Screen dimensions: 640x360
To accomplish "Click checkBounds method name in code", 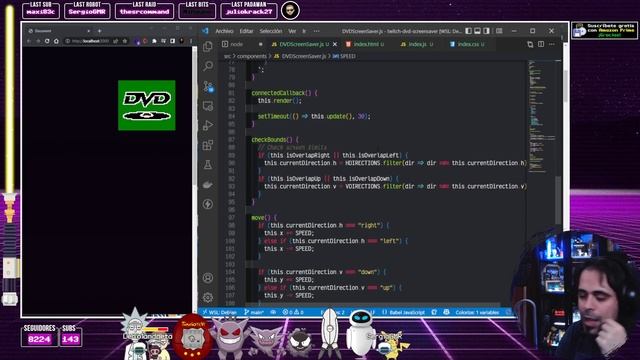I will (269, 140).
